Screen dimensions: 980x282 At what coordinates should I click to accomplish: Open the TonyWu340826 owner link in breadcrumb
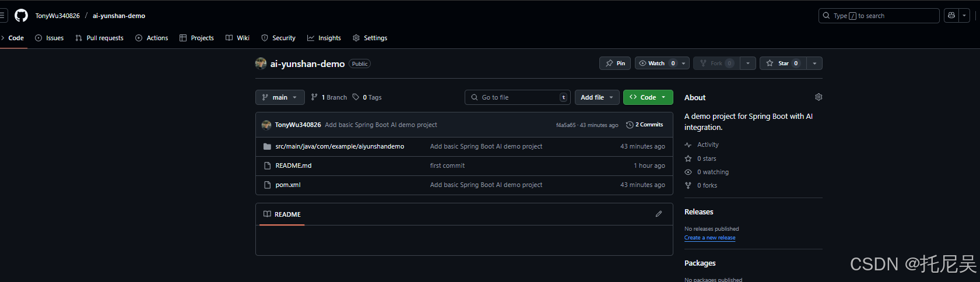point(57,16)
